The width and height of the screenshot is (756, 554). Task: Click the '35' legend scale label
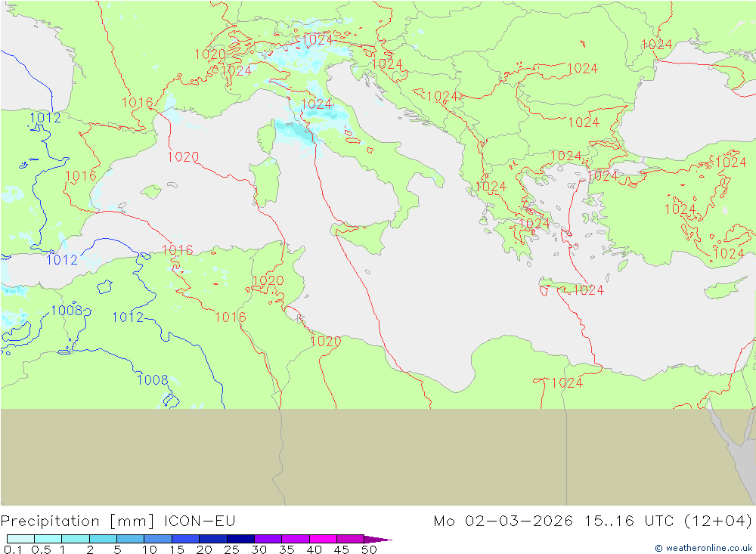[287, 549]
